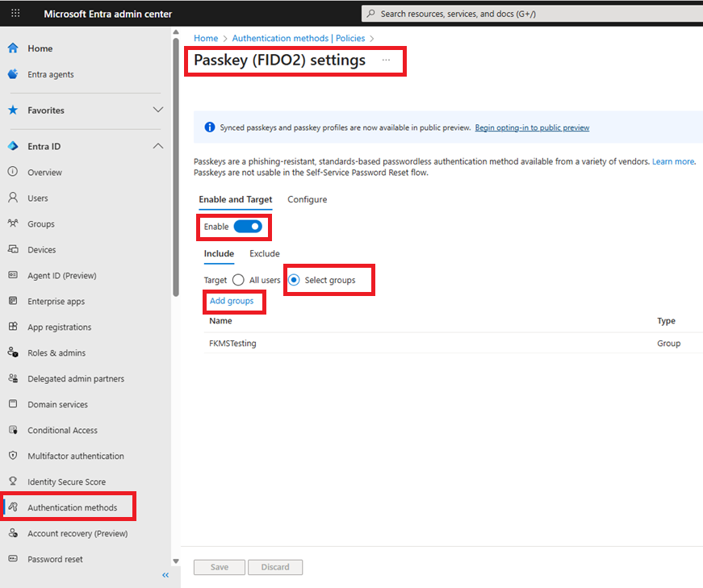Click the Account recovery (Preview) icon
The image size is (703, 588).
[13, 533]
